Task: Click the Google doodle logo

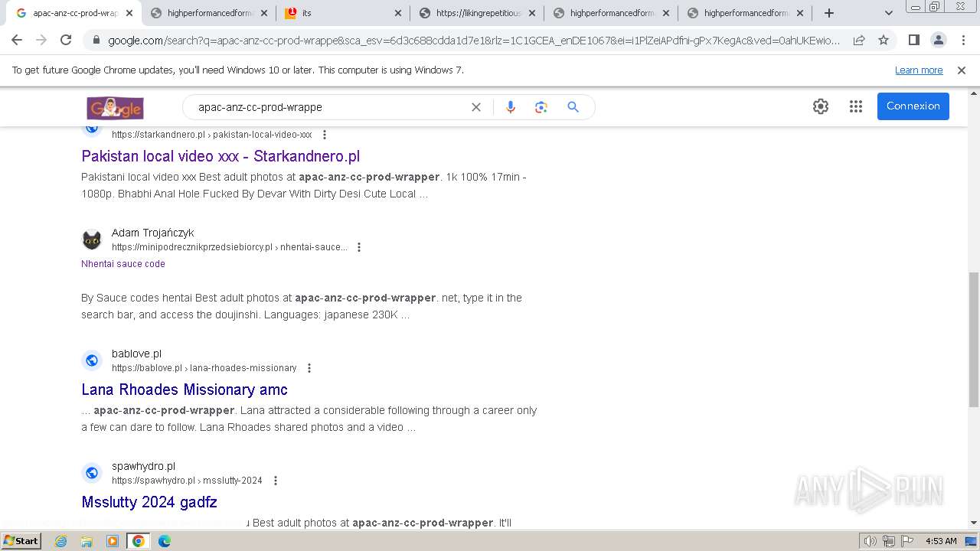Action: coord(115,107)
